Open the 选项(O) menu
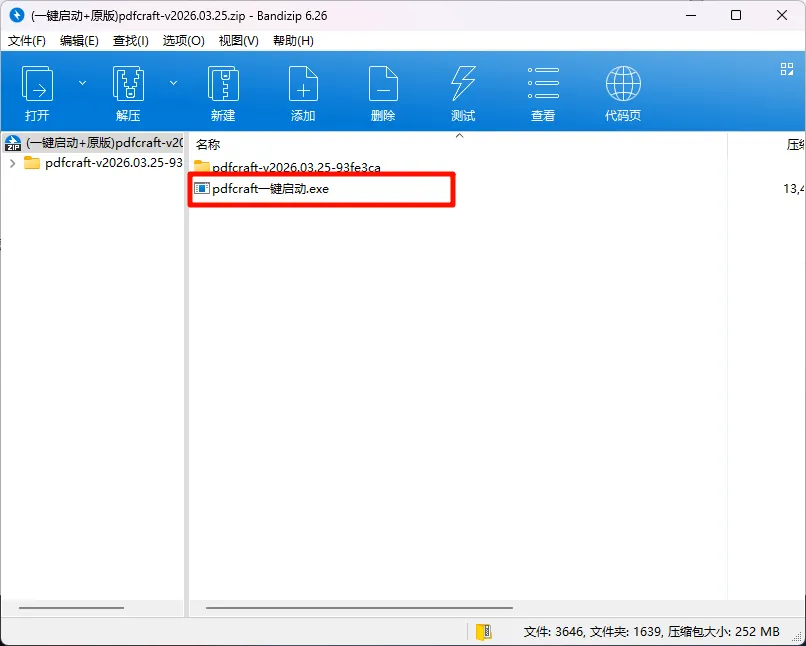 184,41
